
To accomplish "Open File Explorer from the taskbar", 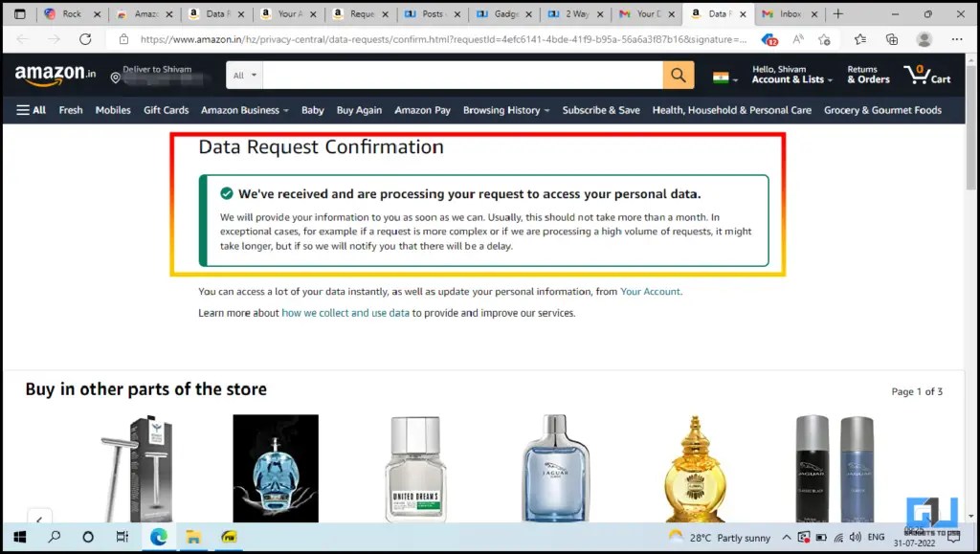I will point(193,537).
